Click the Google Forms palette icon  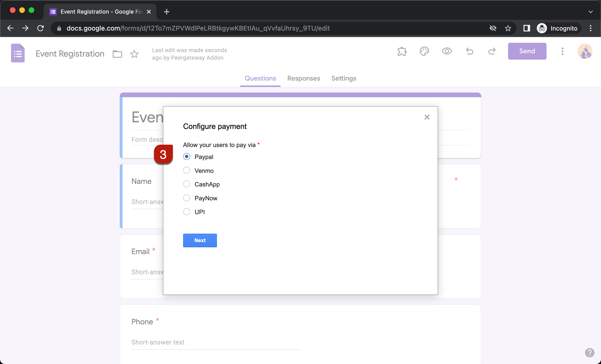click(x=425, y=51)
